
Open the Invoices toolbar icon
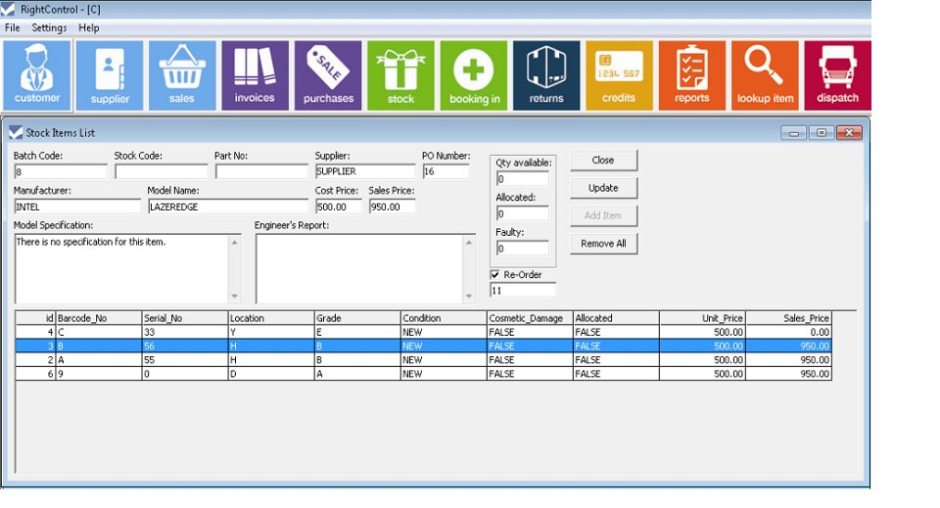click(x=255, y=75)
